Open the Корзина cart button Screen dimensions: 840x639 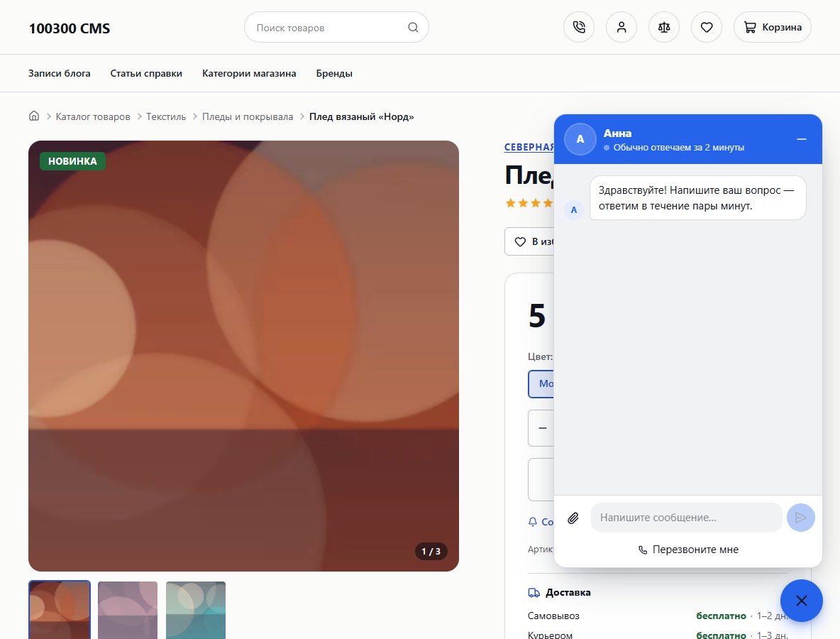point(773,27)
